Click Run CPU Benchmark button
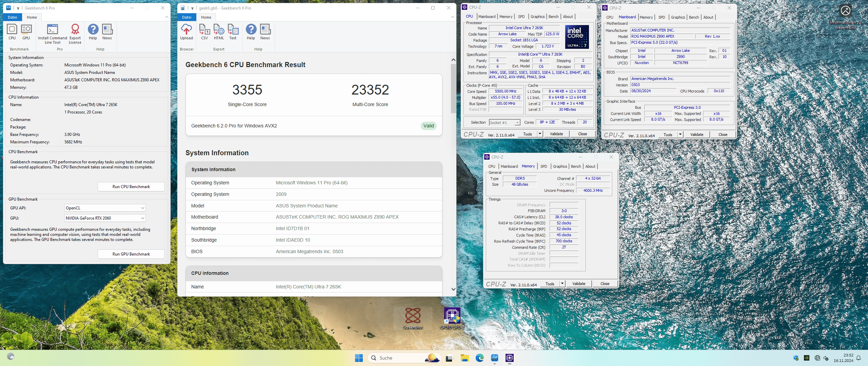This screenshot has height=366, width=868. tap(131, 187)
